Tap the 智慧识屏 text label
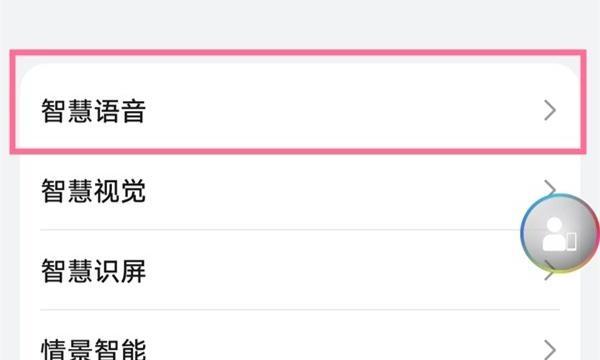Screen dimensions: 600x360 click(x=93, y=270)
